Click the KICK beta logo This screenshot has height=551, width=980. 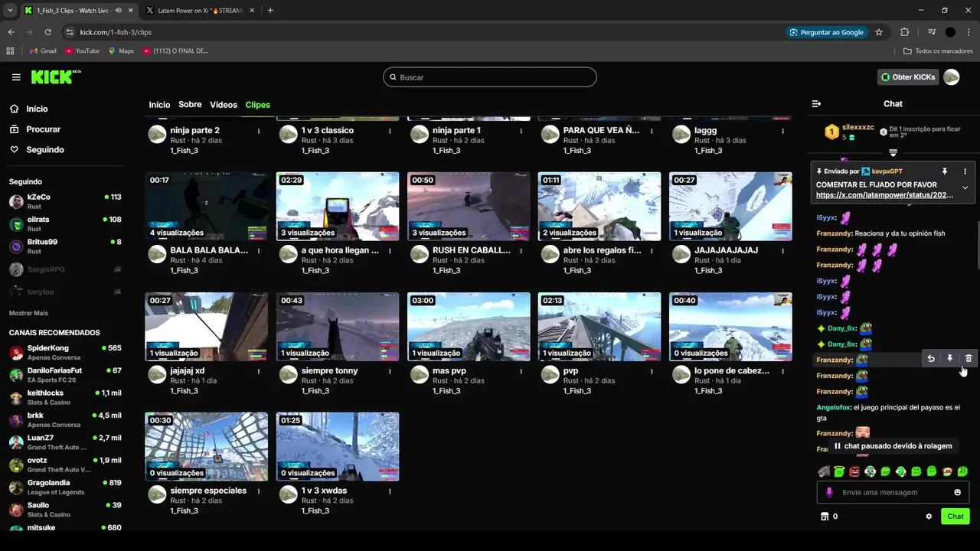coord(56,77)
